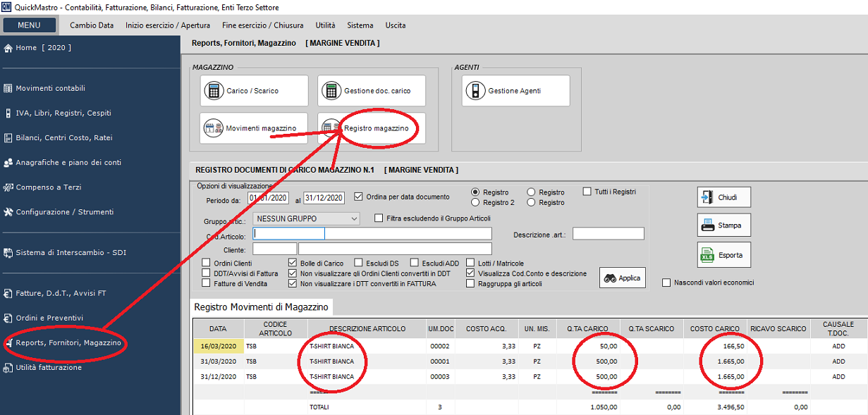Click the Uscita menu item
868x415 pixels.
(396, 25)
